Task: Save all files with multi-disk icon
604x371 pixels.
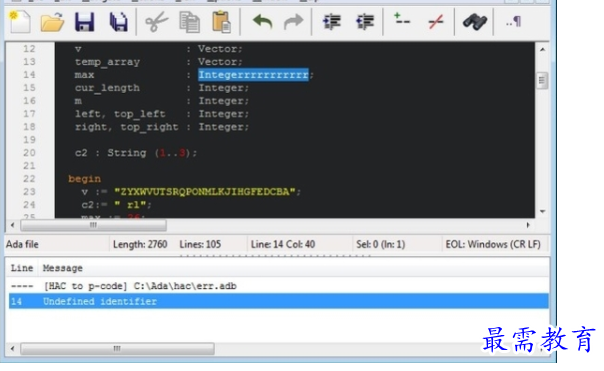Action: pos(119,22)
